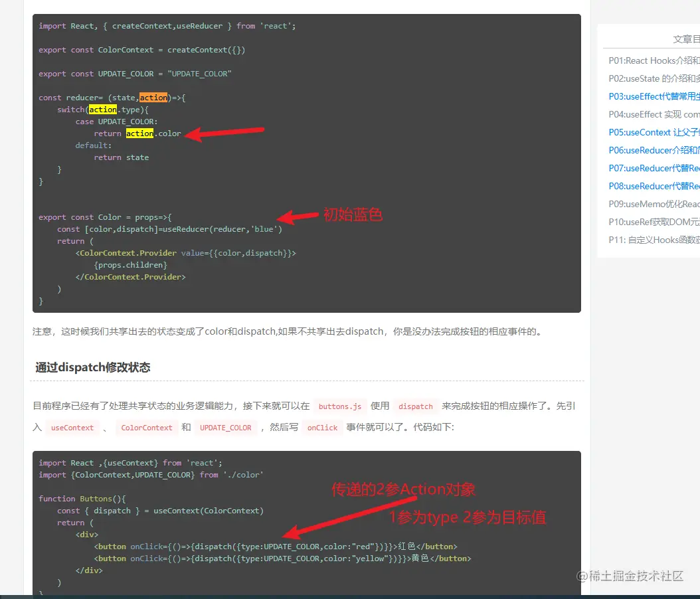
Task: Open the P11 custom Hooks article link
Action: (x=654, y=240)
